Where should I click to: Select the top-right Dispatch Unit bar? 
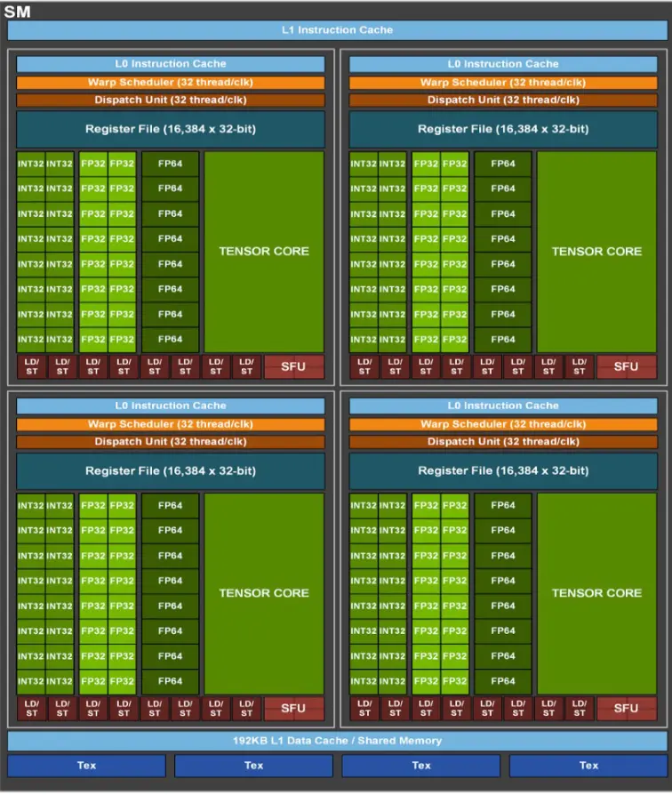[503, 100]
